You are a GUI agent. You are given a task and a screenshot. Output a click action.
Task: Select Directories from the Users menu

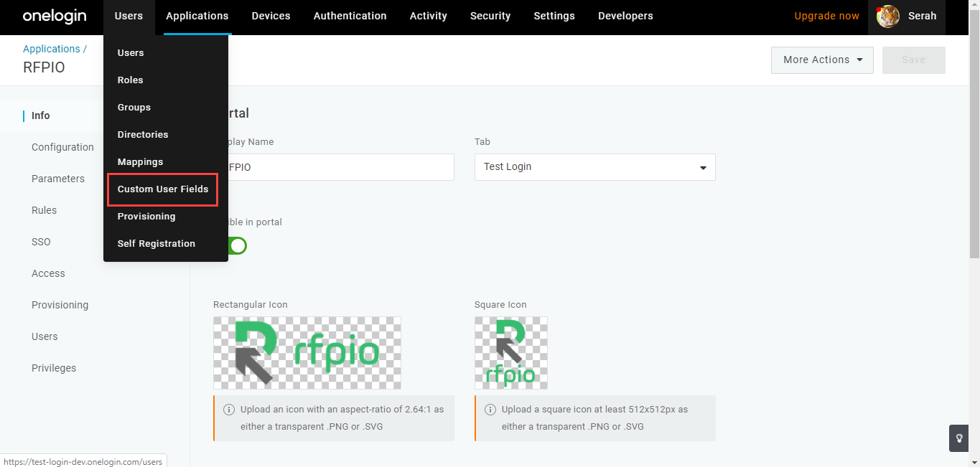(x=143, y=135)
